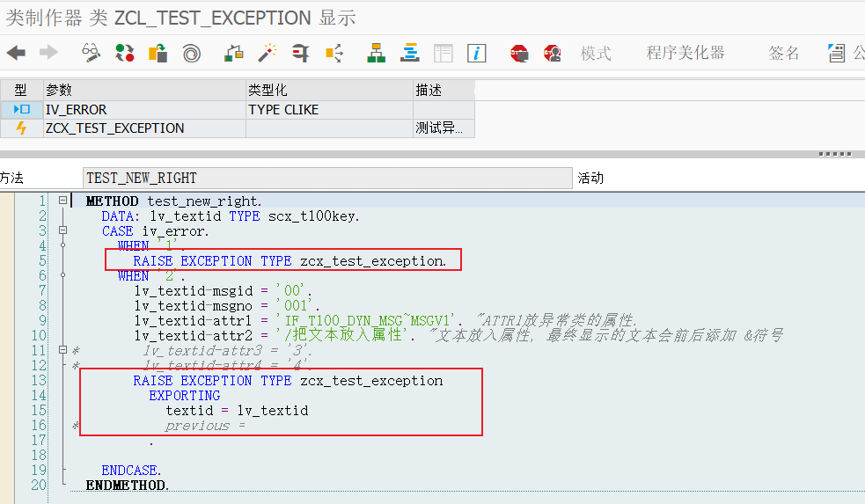Click the importing parameter icon for IV_ERROR
865x504 pixels.
[21, 109]
